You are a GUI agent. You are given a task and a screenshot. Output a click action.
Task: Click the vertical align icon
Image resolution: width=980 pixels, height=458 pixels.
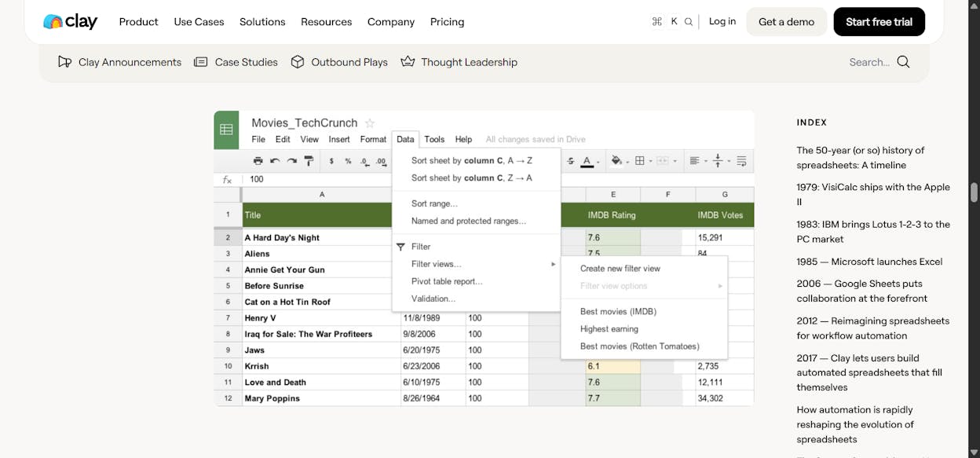[717, 161]
